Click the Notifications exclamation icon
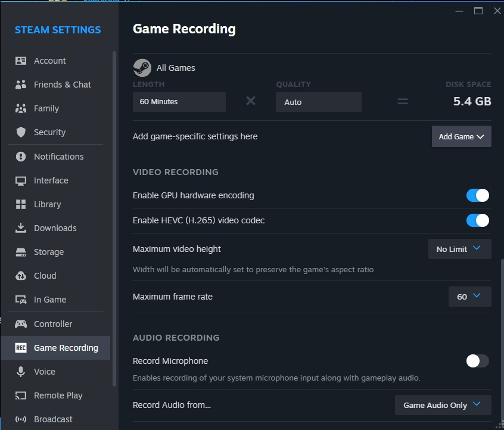Viewport: 504px width, 430px height. coord(21,157)
